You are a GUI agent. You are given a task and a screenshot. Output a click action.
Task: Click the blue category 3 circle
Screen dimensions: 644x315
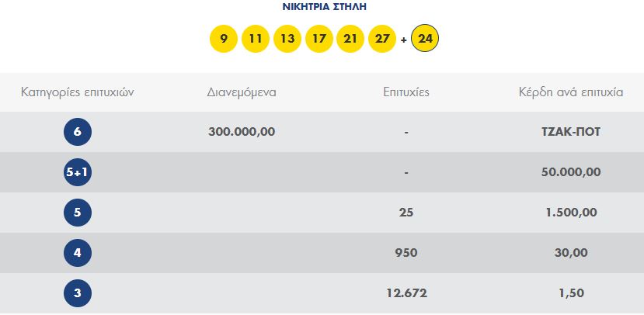[78, 293]
